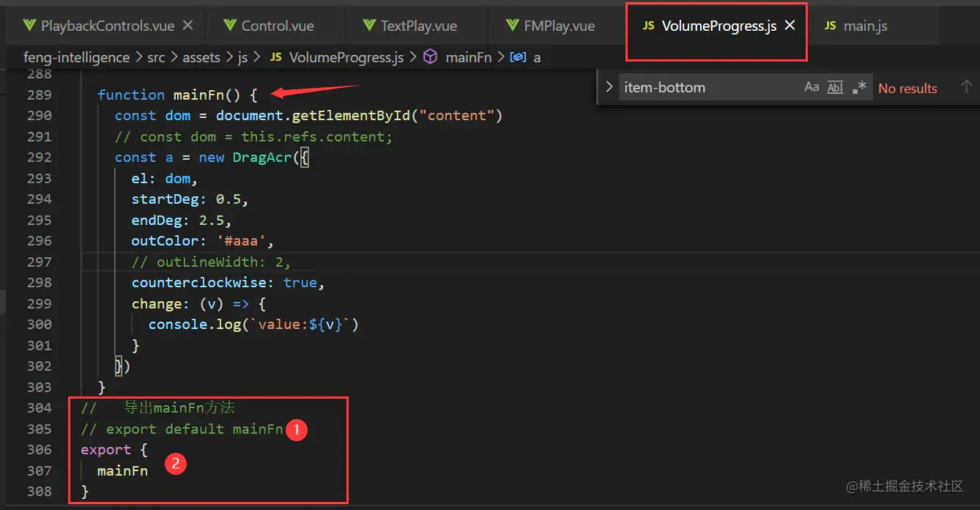Click the JS file icon in breadcrumb
Viewport: 980px width, 510px height.
pos(275,57)
